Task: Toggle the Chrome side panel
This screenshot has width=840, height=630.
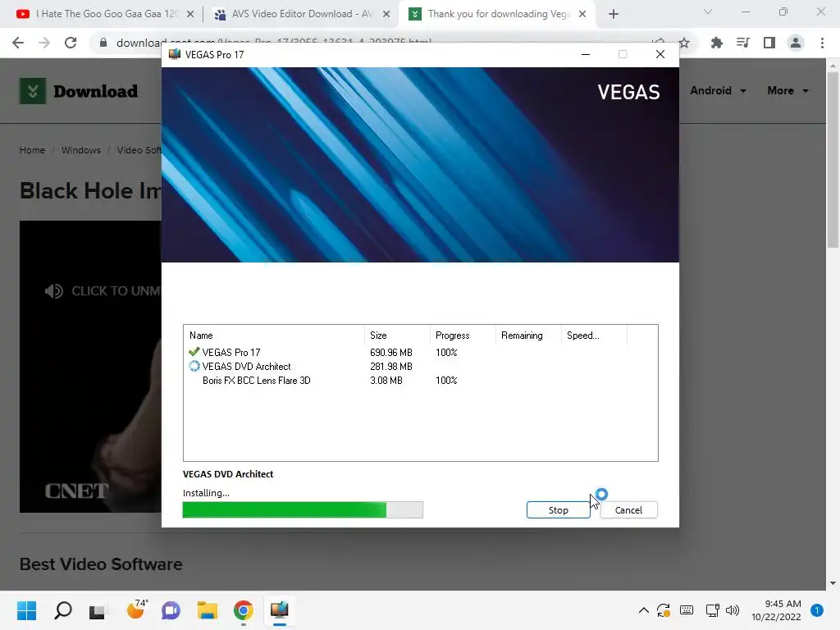Action: pos(769,43)
